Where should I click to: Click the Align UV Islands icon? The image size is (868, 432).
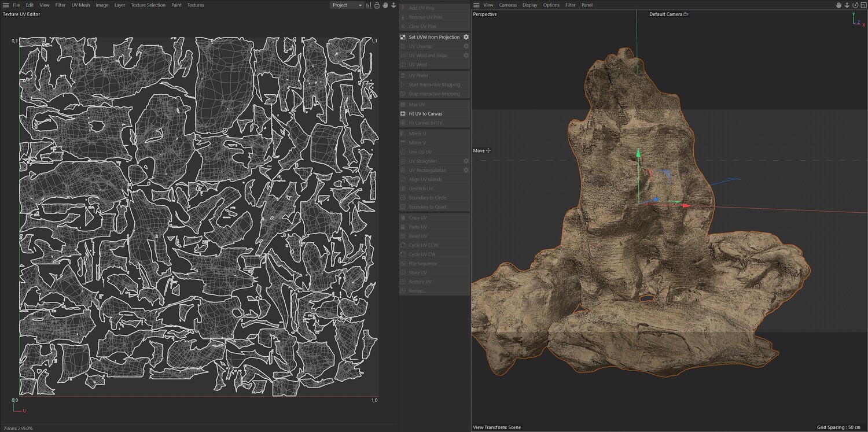[x=403, y=179]
